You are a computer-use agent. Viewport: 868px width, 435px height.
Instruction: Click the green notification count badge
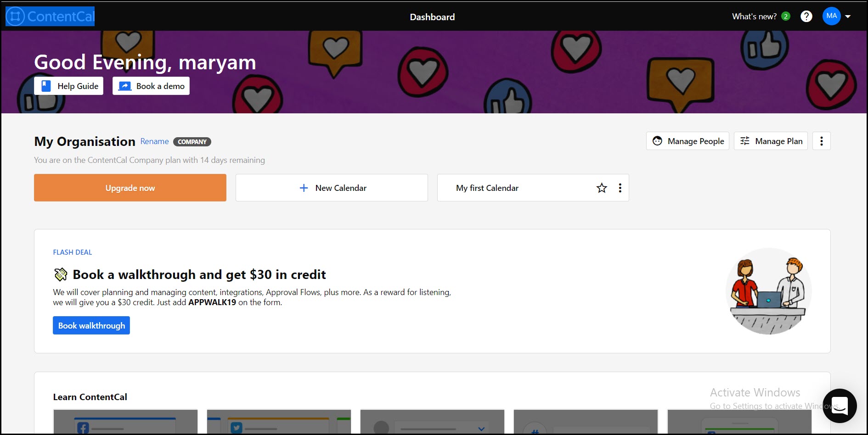[786, 17]
